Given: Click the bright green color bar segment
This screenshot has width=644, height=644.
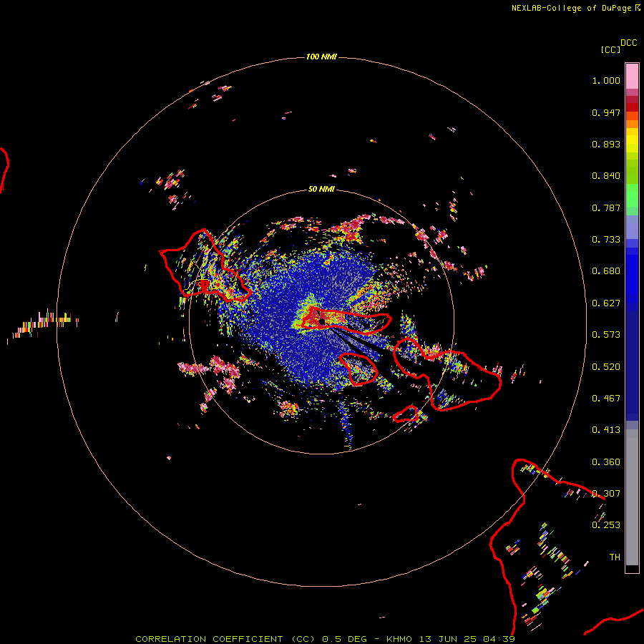Looking at the screenshot, I should (632, 195).
